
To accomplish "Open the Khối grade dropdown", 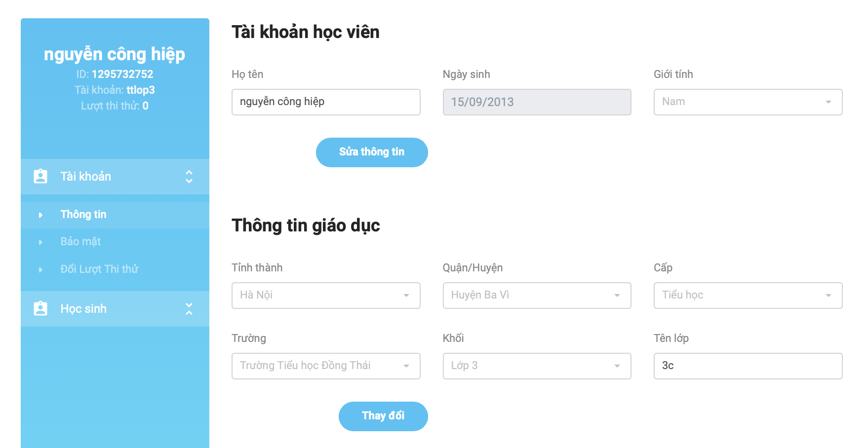I will tap(537, 366).
